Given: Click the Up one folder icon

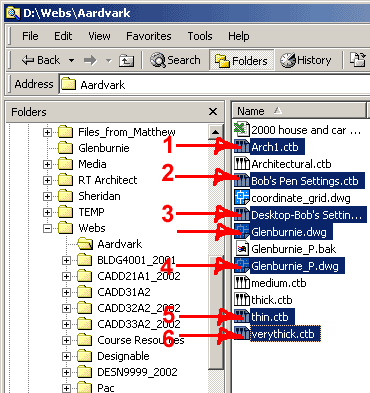Looking at the screenshot, I should [x=126, y=60].
